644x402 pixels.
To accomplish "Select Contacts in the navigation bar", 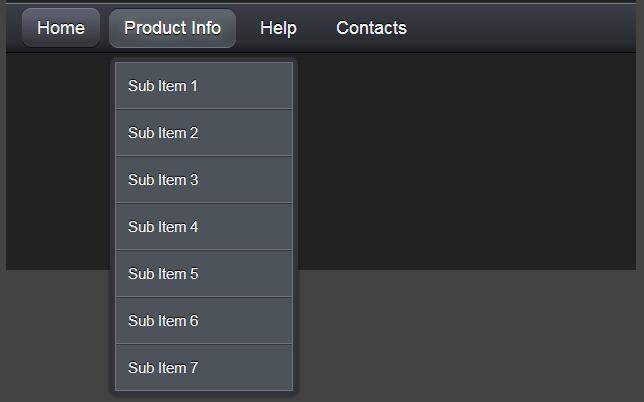I will pos(371,28).
